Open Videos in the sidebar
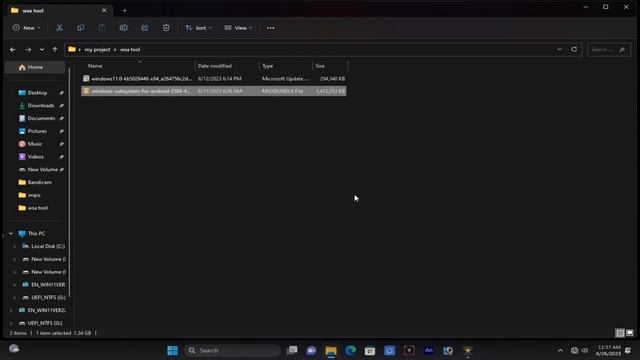This screenshot has height=360, width=640. click(x=36, y=157)
